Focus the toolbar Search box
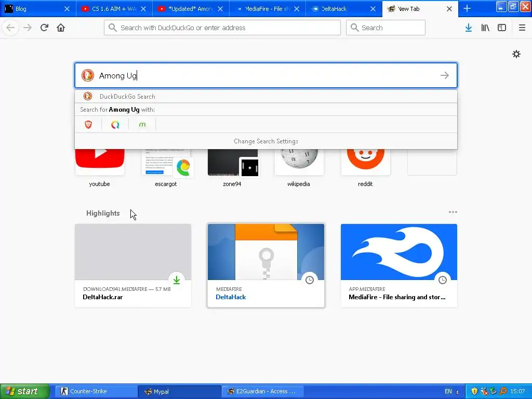The image size is (532, 399). [x=385, y=28]
